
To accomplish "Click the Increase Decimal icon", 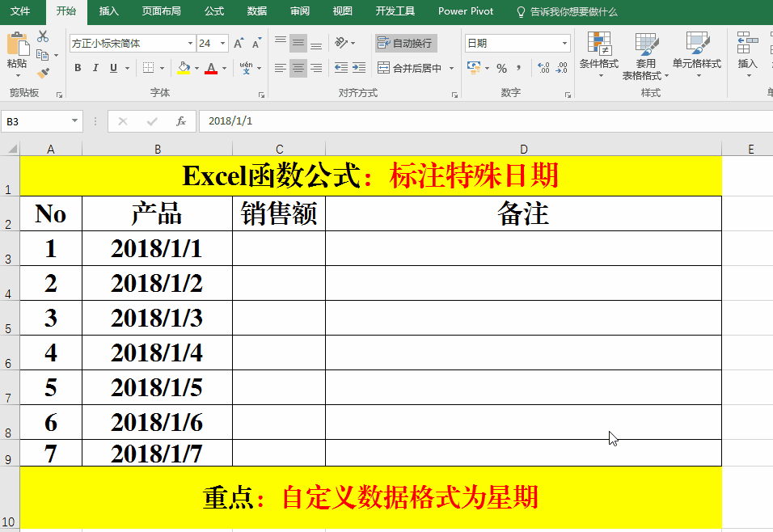I will tap(543, 69).
